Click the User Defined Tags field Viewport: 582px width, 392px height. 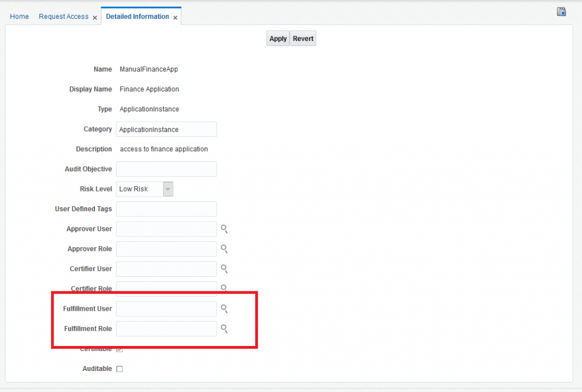[x=166, y=209]
